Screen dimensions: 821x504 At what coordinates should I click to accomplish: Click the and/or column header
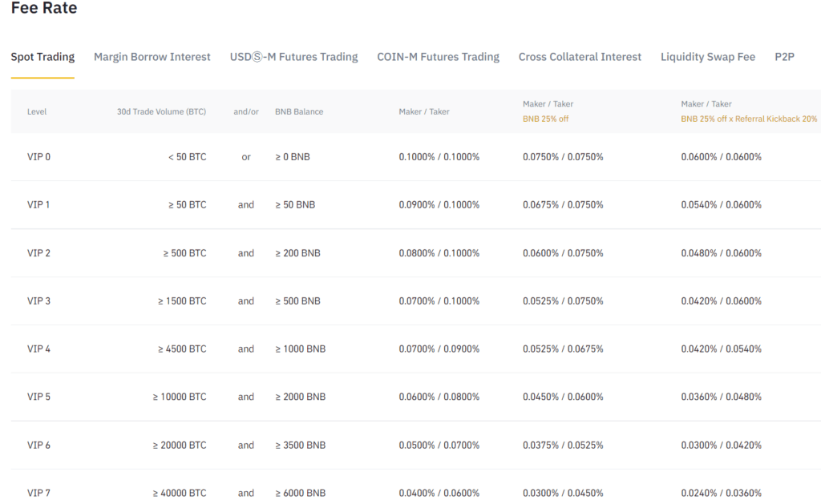(x=245, y=111)
